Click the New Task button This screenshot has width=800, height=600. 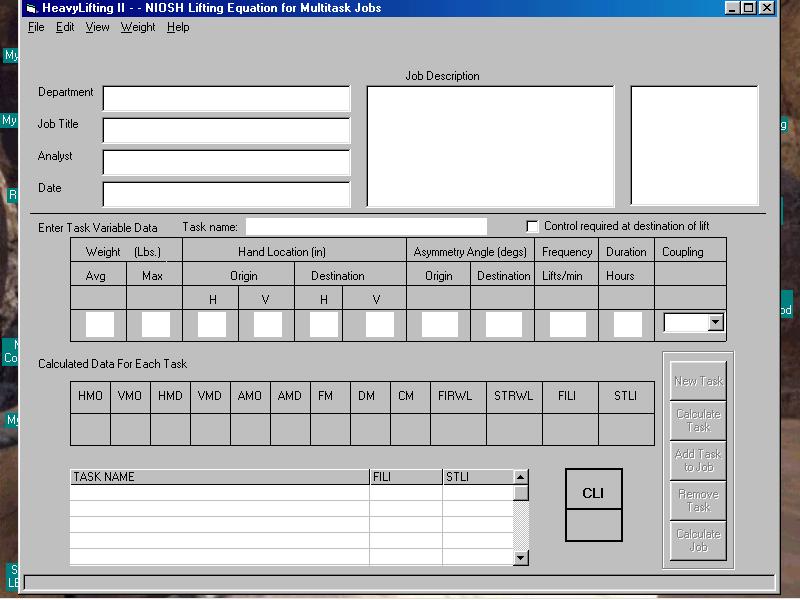click(697, 380)
